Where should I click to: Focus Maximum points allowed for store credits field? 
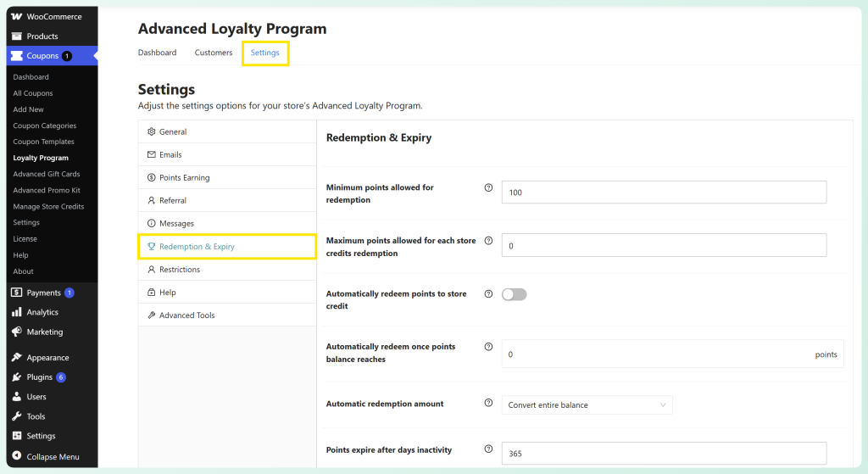coord(664,245)
